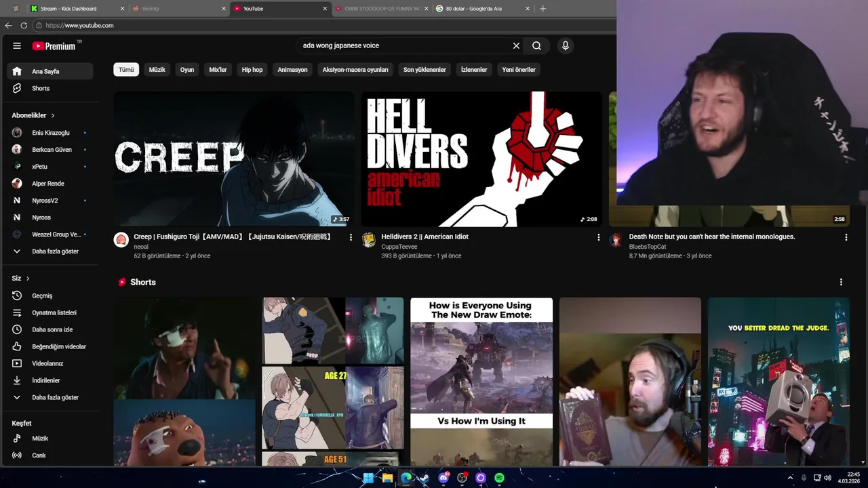Open BluebsTopCat channel link

[x=648, y=247]
